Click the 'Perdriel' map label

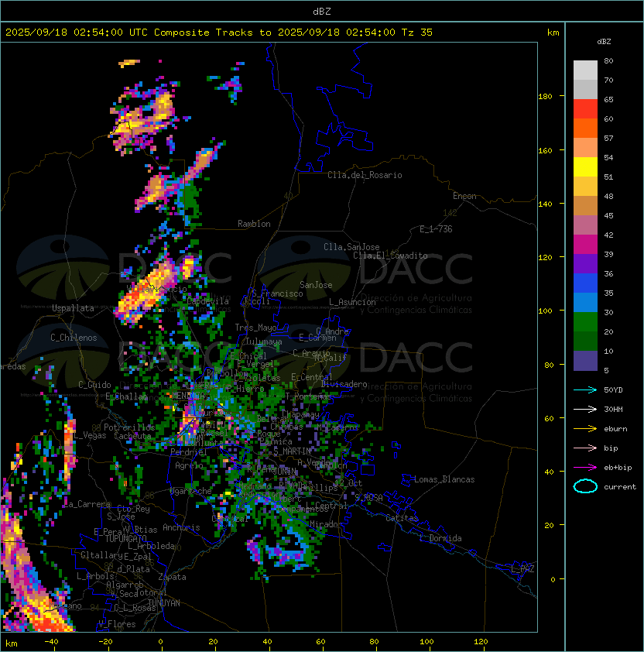point(189,451)
